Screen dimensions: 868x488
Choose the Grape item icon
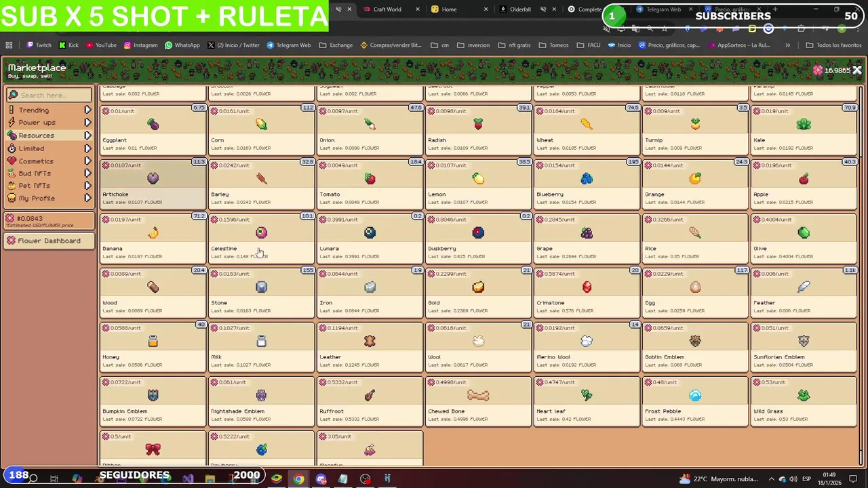click(587, 232)
